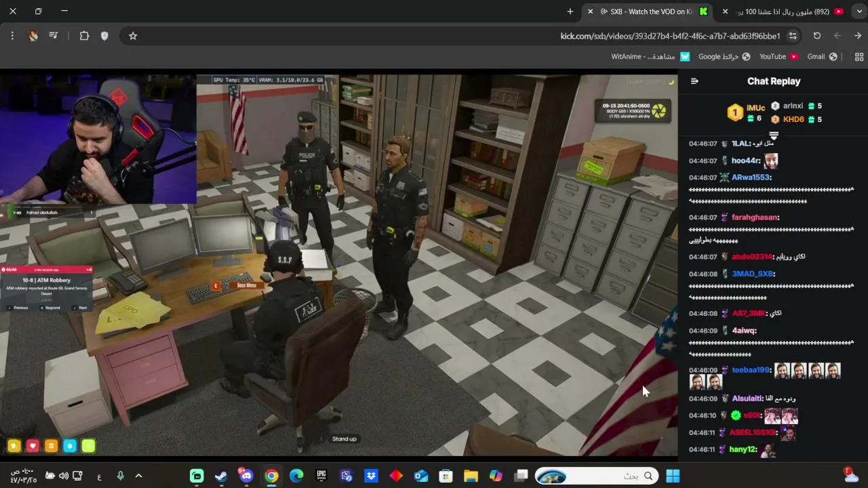Click the taskbar search box
The width and height of the screenshot is (868, 488).
[597, 476]
